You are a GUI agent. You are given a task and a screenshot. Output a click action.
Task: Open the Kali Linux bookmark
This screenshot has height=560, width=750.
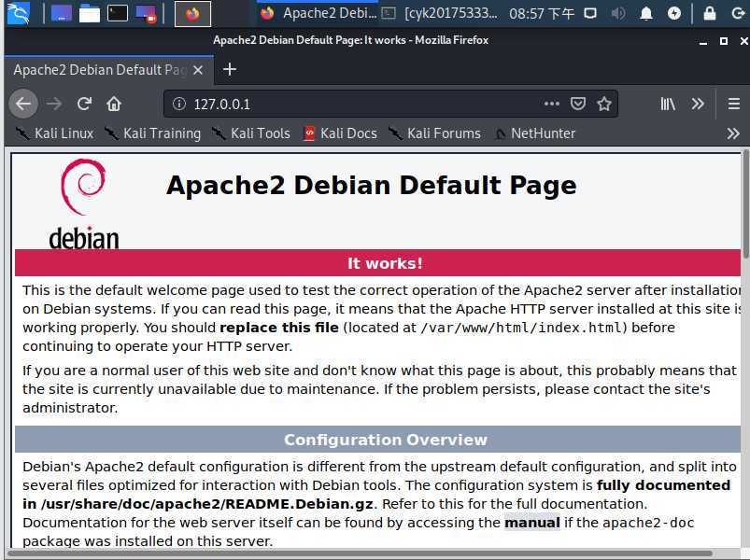(54, 133)
